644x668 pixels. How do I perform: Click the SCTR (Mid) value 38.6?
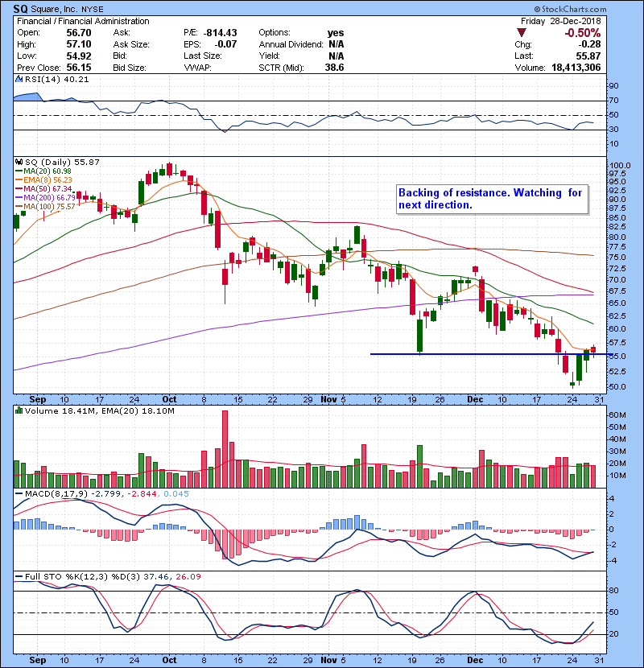(x=334, y=68)
